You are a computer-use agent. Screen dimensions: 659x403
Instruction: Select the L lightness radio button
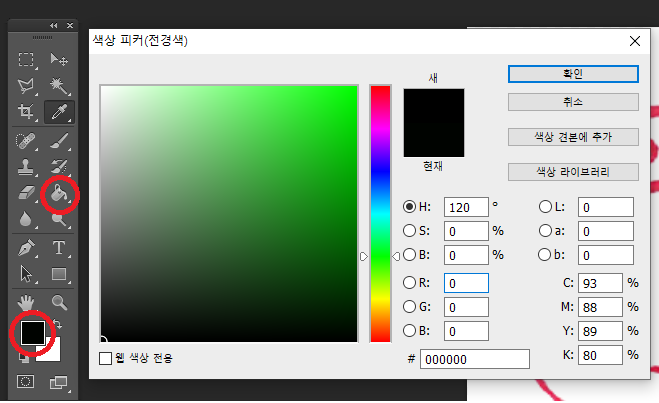coord(545,207)
